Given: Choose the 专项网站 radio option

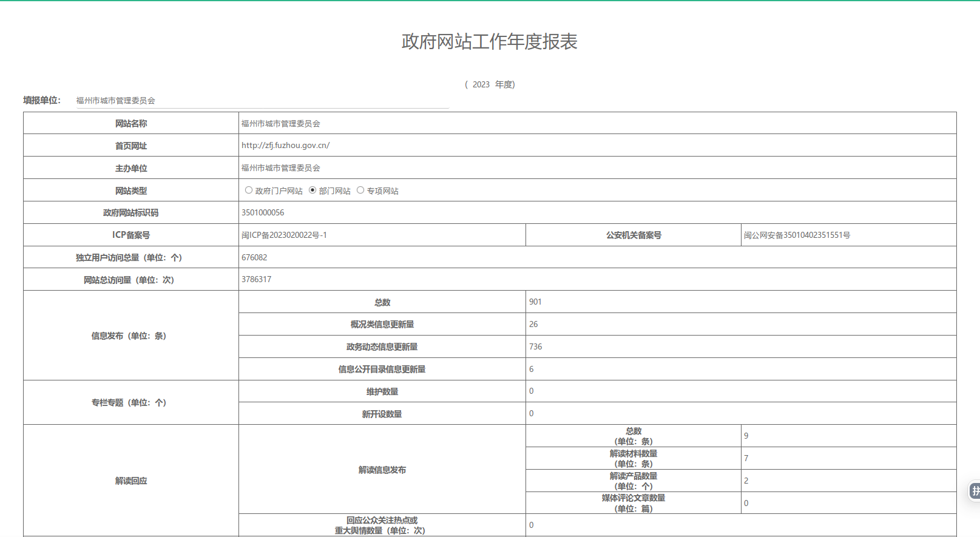Looking at the screenshot, I should [x=360, y=190].
